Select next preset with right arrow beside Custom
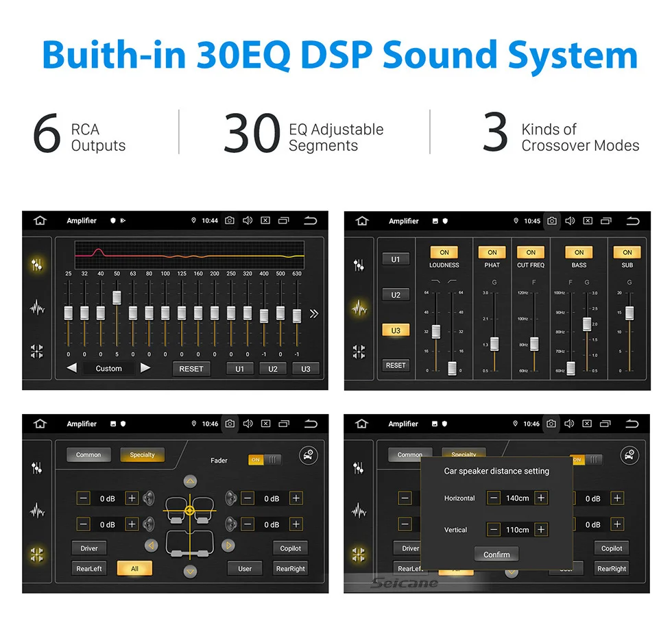The height and width of the screenshot is (634, 672). pyautogui.click(x=145, y=368)
